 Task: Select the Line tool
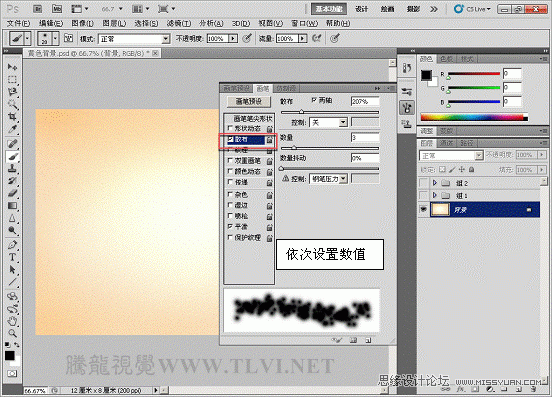(12, 282)
